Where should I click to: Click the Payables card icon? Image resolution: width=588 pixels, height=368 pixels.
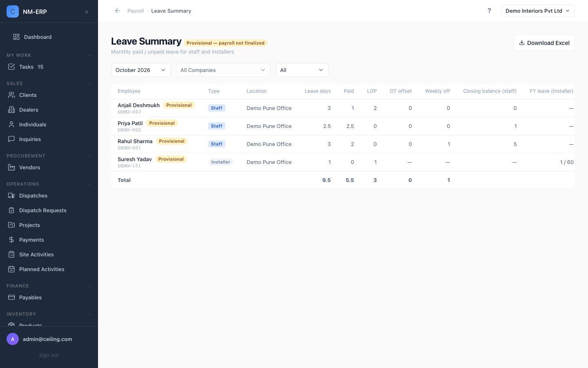[x=11, y=297]
